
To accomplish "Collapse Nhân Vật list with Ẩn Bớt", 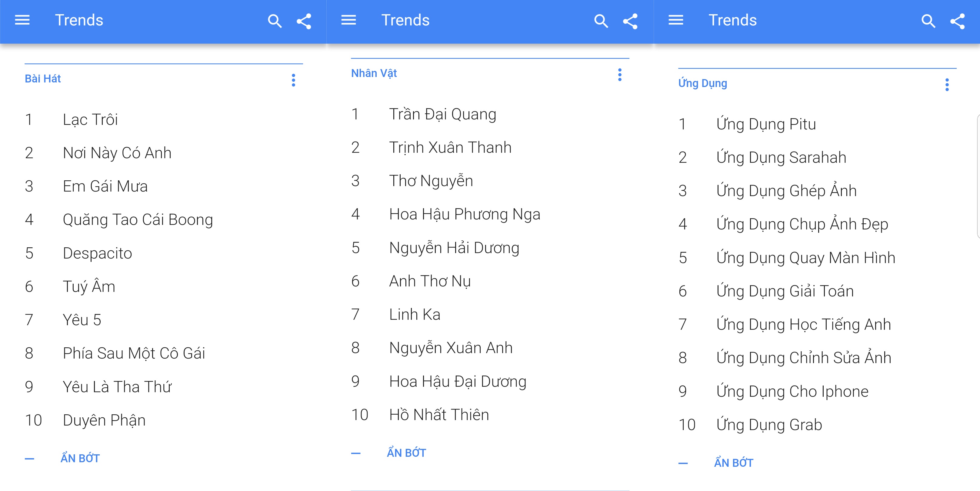I will point(406,453).
